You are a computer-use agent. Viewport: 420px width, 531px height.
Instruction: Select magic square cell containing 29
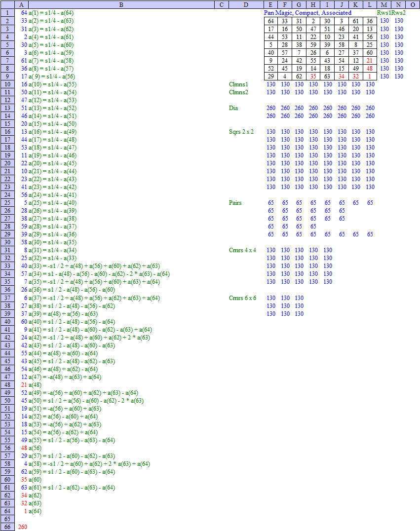coord(271,76)
